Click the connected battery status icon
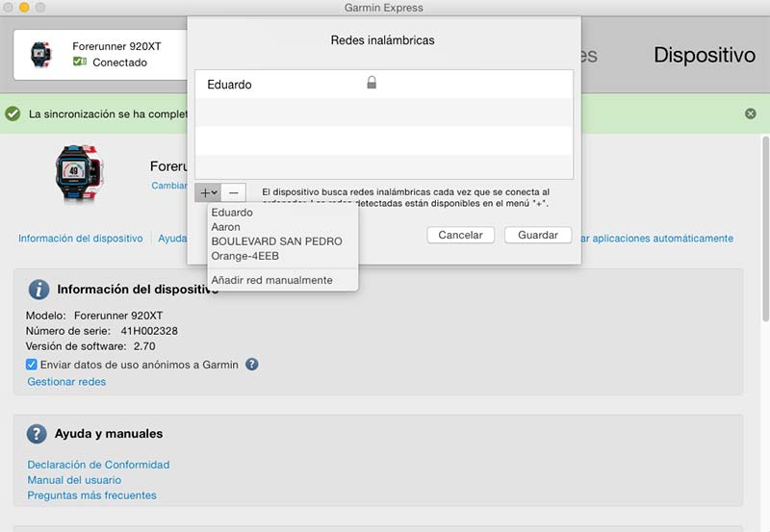Viewport: 770px width, 532px height. (80, 62)
